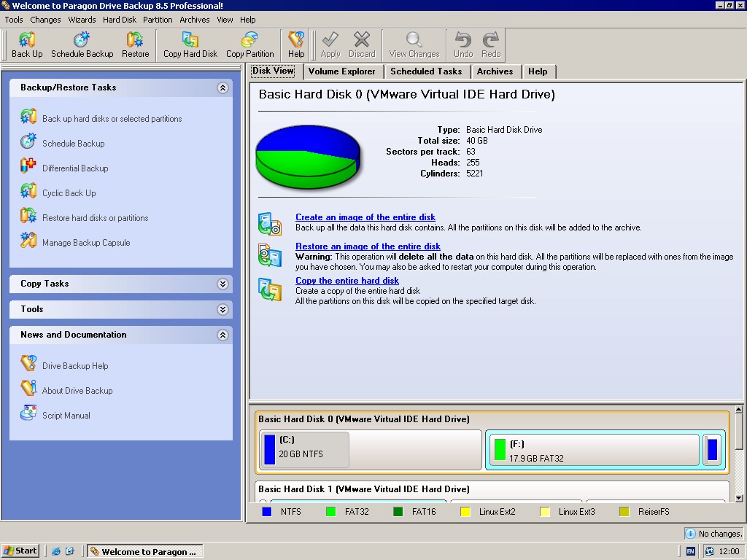The width and height of the screenshot is (747, 560).
Task: Click the Create an image disk icon
Action: pyautogui.click(x=270, y=224)
